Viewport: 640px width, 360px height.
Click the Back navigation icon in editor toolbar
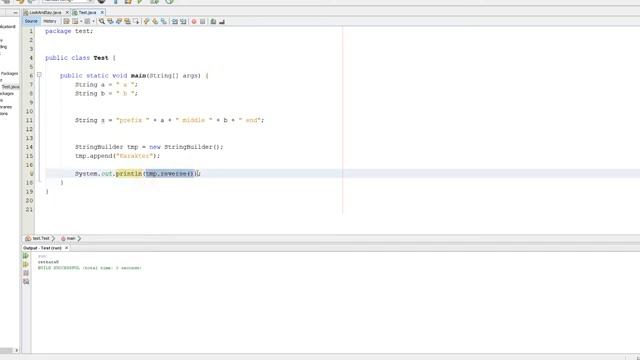pyautogui.click(x=75, y=21)
